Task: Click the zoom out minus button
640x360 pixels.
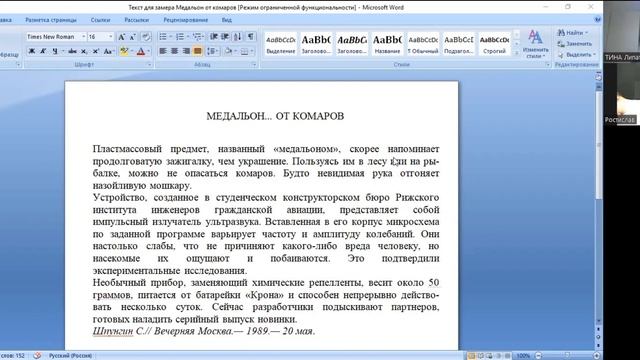Action: tap(538, 356)
